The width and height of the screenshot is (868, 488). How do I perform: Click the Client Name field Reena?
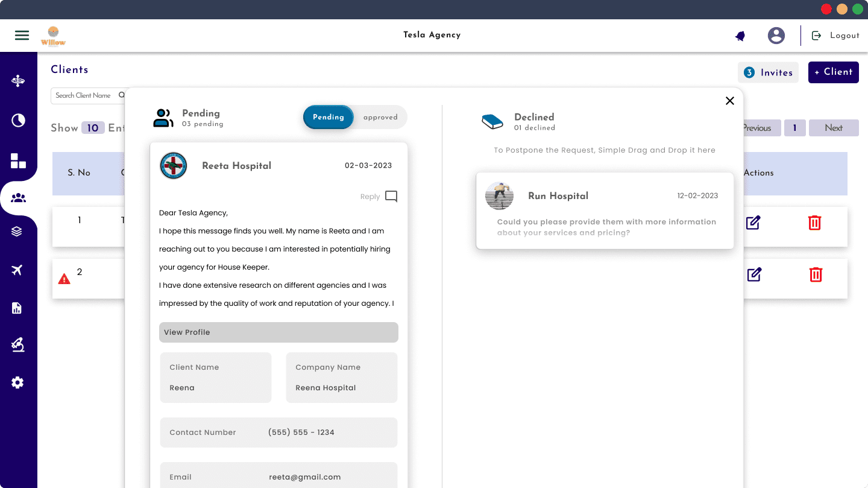(216, 378)
